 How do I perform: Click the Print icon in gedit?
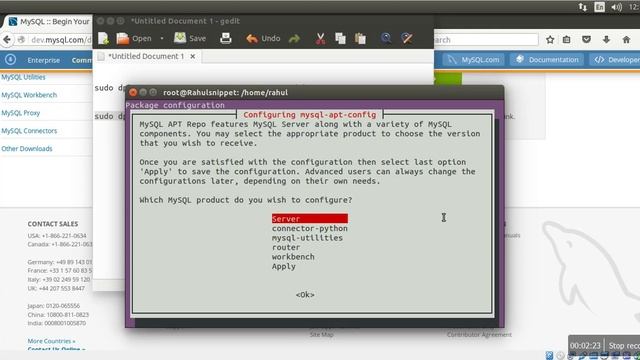coord(226,38)
